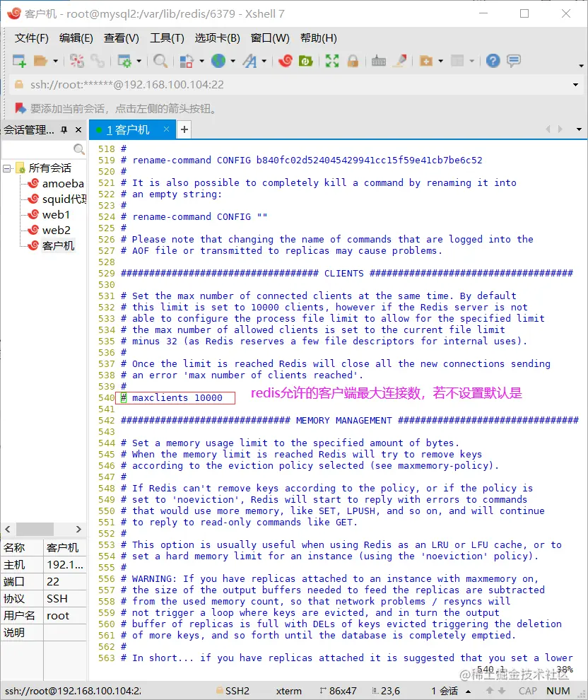Click the layout panes toolbar icon
The width and height of the screenshot is (588, 700).
pos(457,61)
